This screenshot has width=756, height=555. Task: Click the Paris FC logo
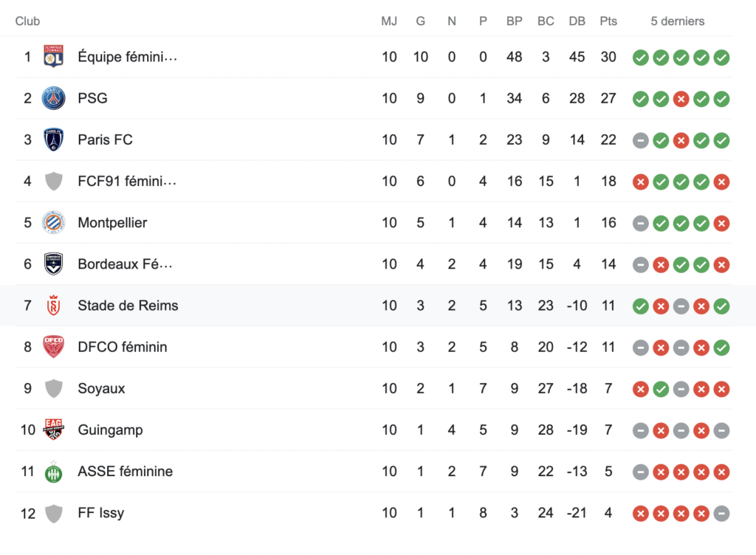(x=53, y=139)
